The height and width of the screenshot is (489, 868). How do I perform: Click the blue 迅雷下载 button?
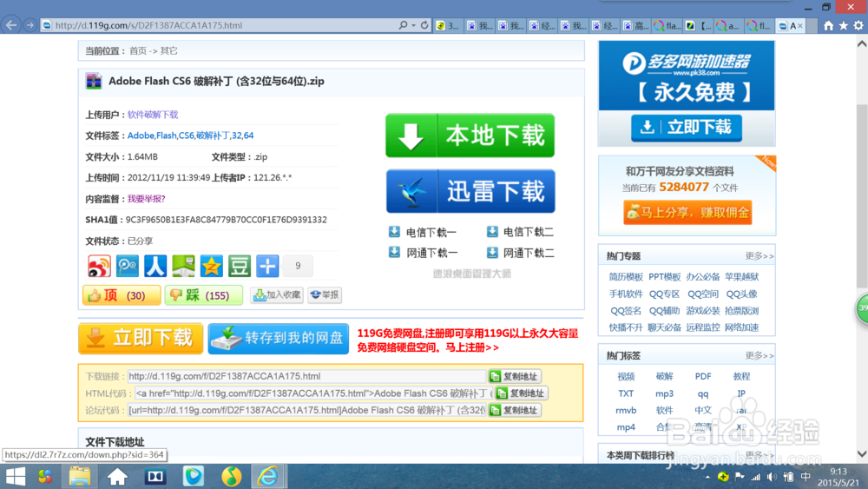470,191
